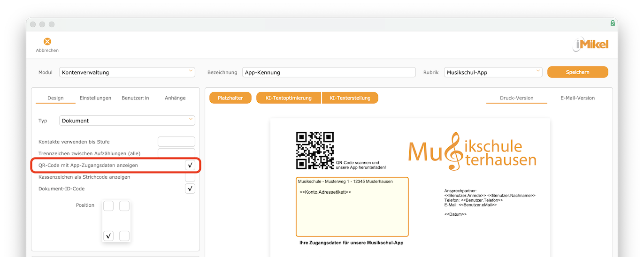The image size is (644, 257).
Task: Toggle QR-Code mit App-Zugangsdaten anzeigen checkbox
Action: point(190,165)
